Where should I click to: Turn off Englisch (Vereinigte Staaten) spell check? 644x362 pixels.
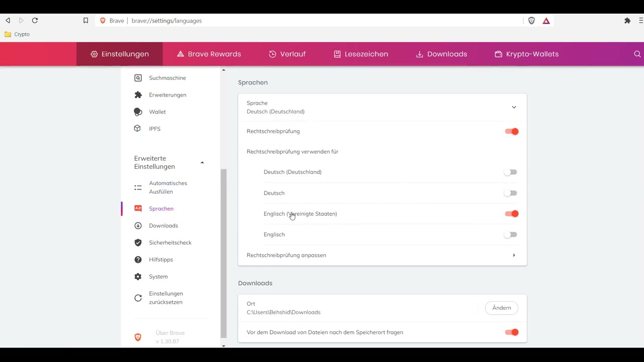tap(512, 214)
